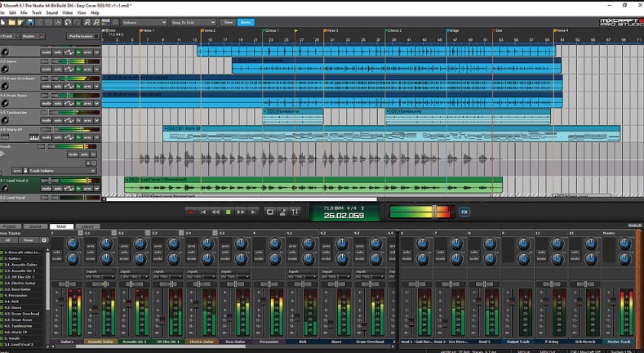This screenshot has width=644, height=353.
Task: Click the Bass Guitar channel volume fader
Action: pyautogui.click(x=229, y=318)
